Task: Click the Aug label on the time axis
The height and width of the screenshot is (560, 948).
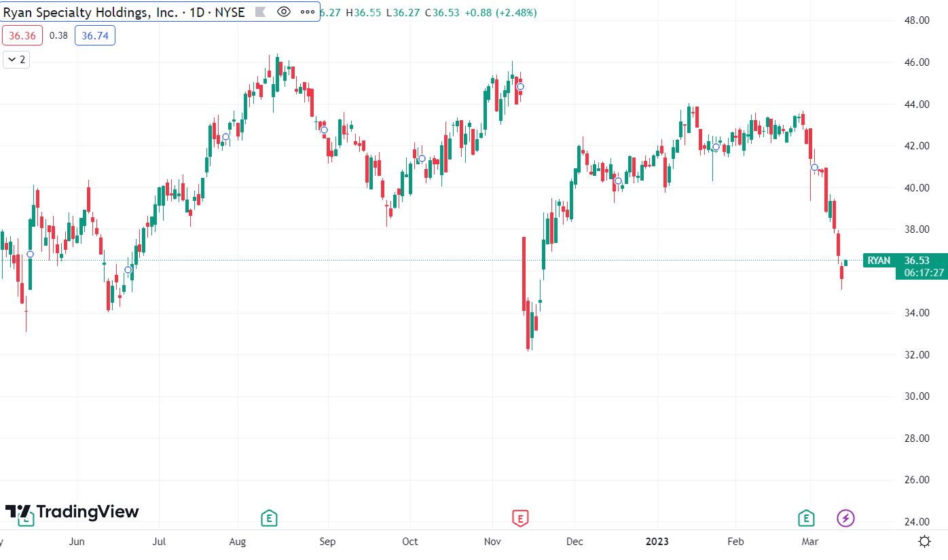Action: (x=237, y=542)
